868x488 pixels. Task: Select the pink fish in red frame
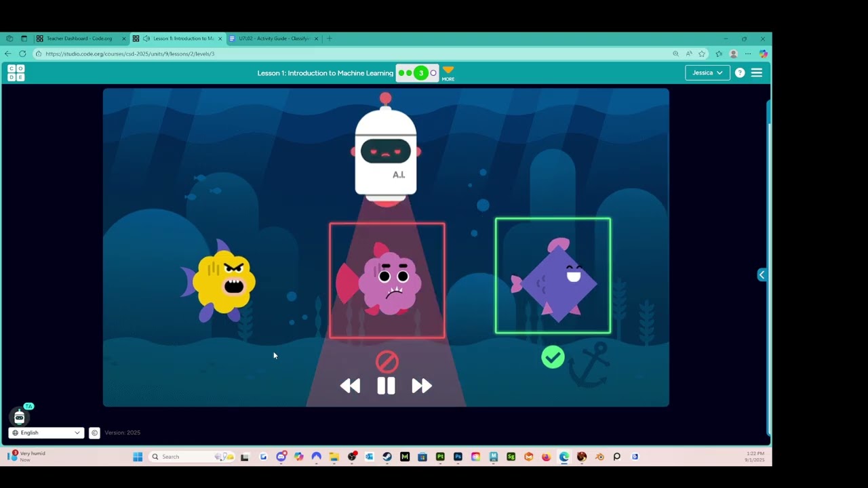(x=387, y=281)
